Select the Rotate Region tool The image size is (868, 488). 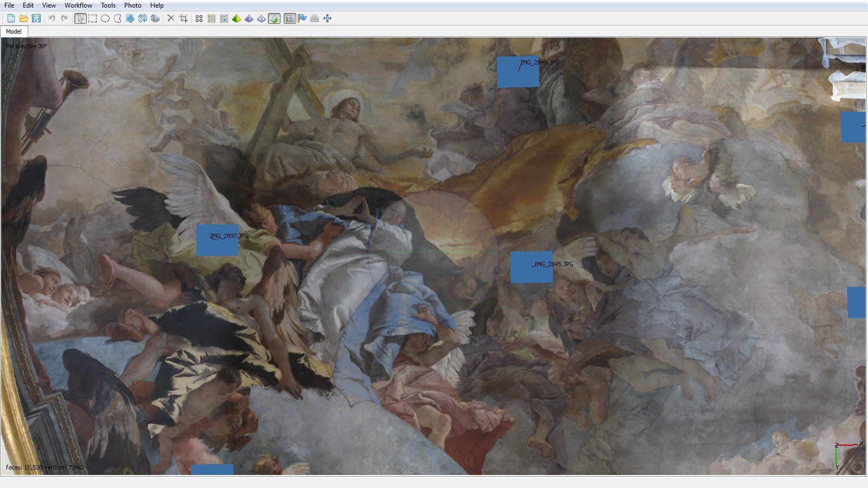pyautogui.click(x=143, y=18)
